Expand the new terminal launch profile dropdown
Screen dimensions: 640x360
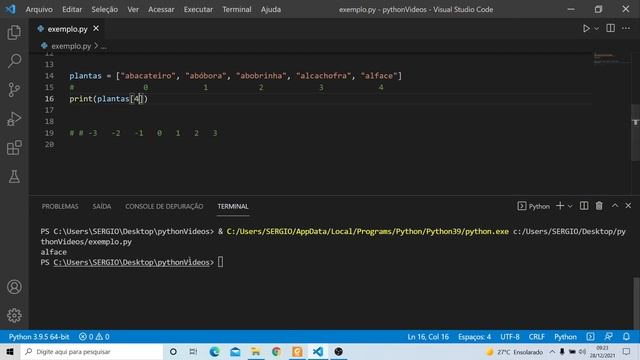[570, 207]
